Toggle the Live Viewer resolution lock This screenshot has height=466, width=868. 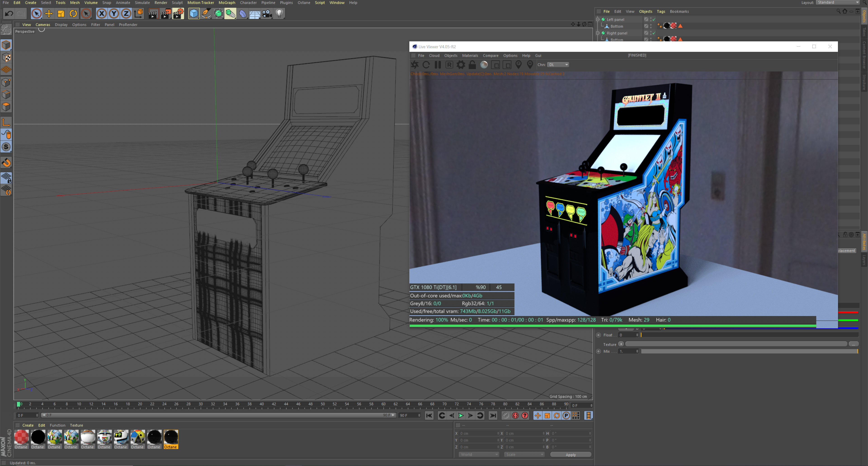[x=472, y=65]
